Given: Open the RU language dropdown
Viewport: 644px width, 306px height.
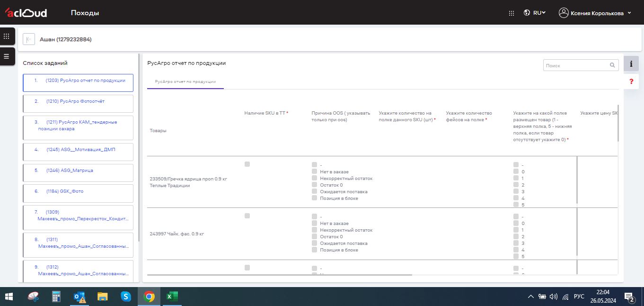Looking at the screenshot, I should (539, 13).
